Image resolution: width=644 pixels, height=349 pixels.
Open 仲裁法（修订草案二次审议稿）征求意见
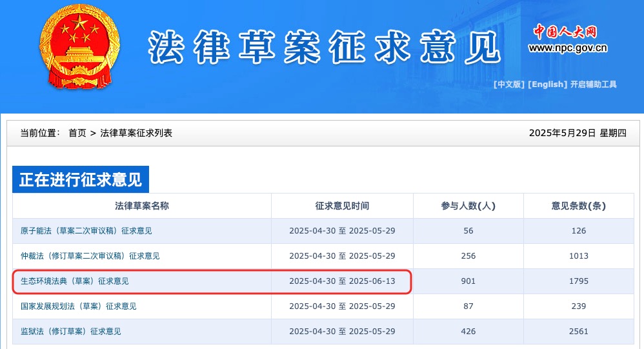pos(90,256)
